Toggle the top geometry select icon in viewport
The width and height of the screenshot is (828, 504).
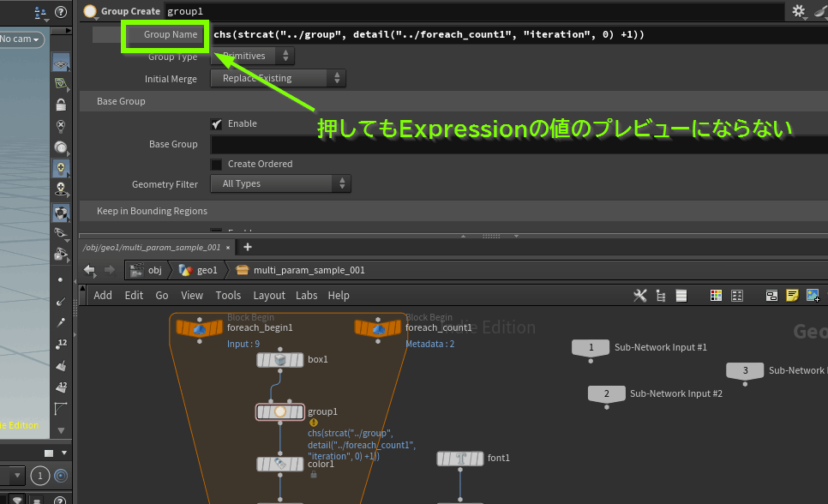[x=61, y=62]
